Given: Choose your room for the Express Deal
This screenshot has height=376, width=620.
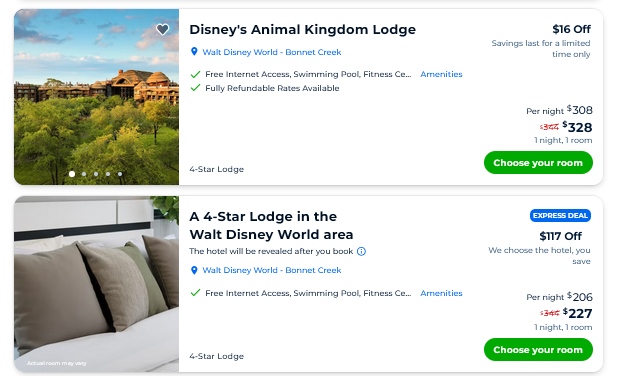Looking at the screenshot, I should tap(538, 350).
